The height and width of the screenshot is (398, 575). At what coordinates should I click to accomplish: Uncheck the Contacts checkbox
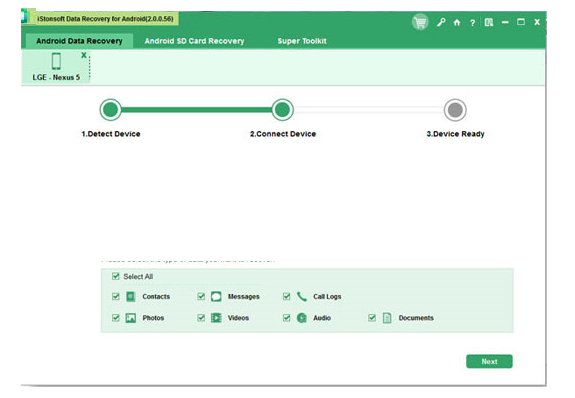click(116, 296)
